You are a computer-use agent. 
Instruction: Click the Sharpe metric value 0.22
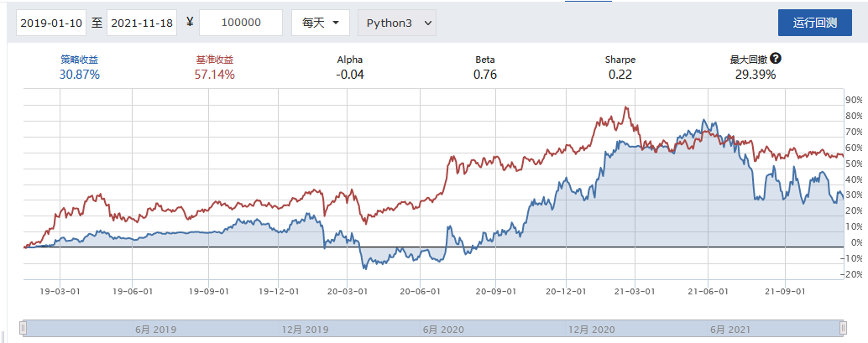pos(620,75)
